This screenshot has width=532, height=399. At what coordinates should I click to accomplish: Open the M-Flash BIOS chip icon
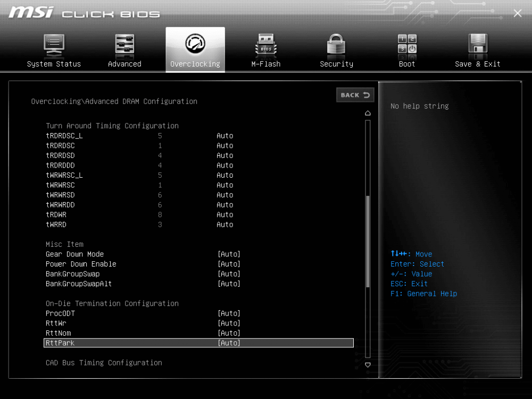tap(266, 45)
